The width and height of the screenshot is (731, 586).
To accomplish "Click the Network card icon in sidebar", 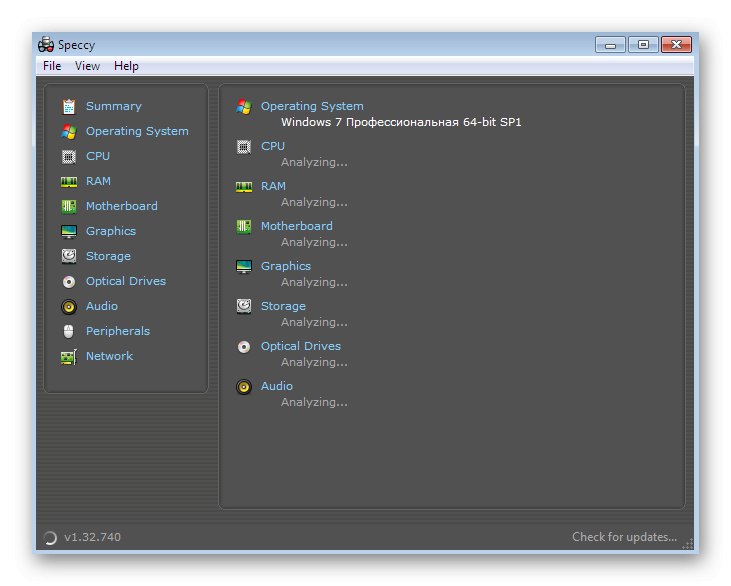I will (x=69, y=357).
